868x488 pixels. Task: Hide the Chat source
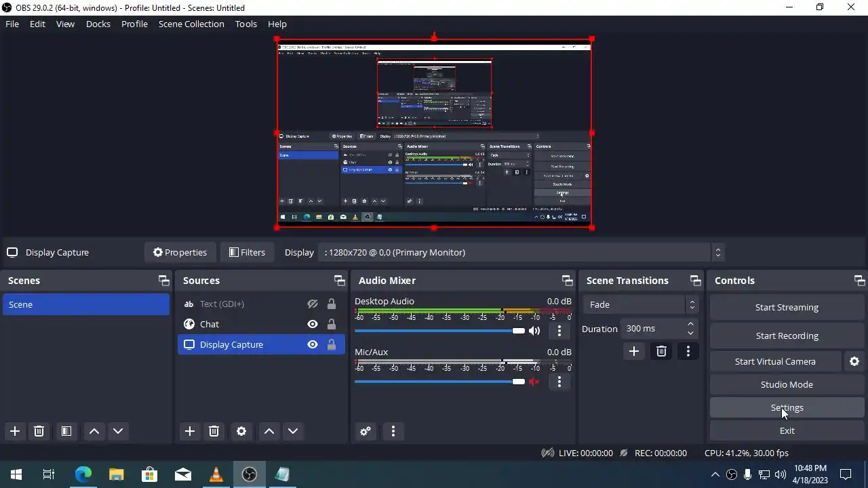313,324
